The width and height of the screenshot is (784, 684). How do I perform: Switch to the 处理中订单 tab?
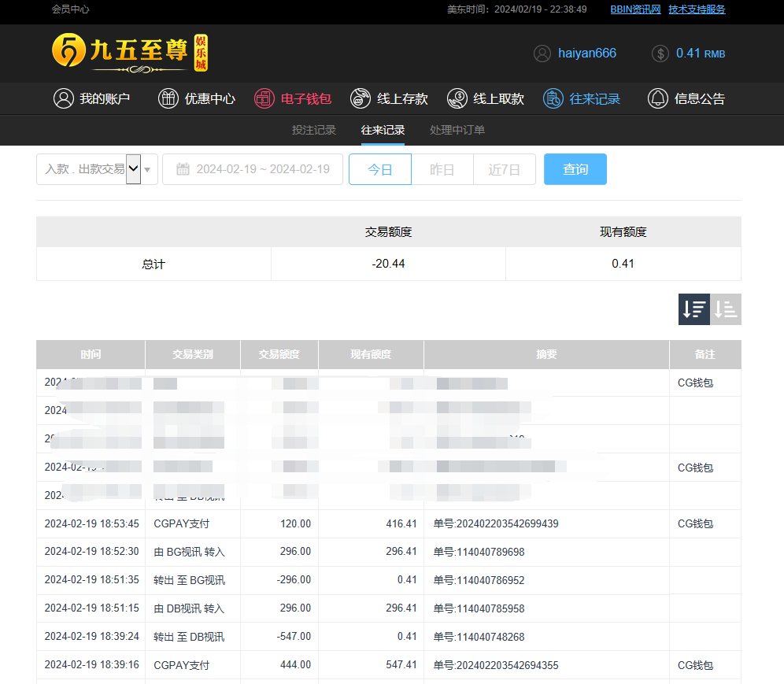(457, 130)
